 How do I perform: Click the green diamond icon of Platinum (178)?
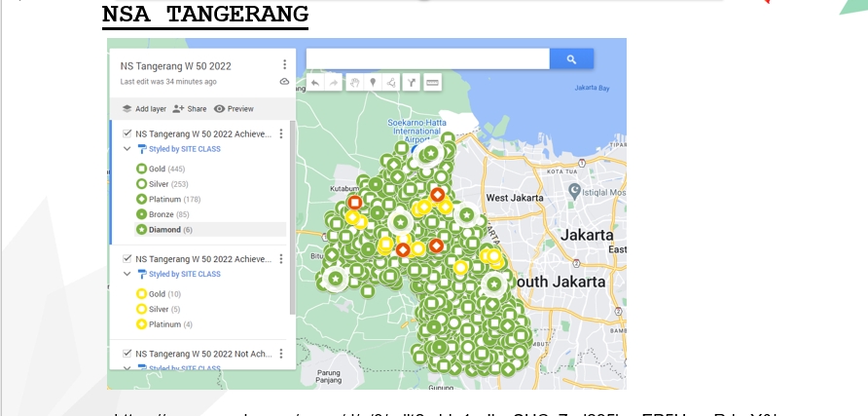[x=141, y=199]
